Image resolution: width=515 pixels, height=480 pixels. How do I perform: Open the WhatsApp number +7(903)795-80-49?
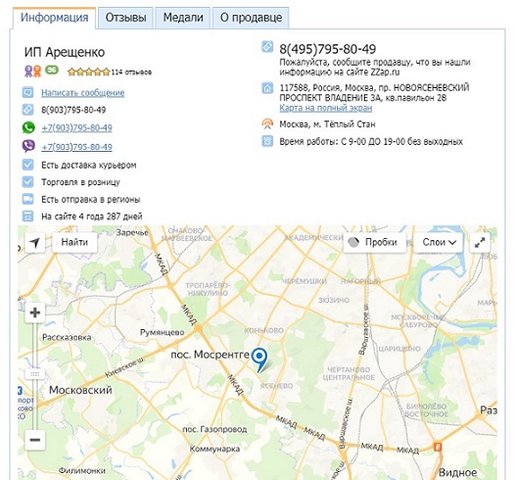click(77, 128)
